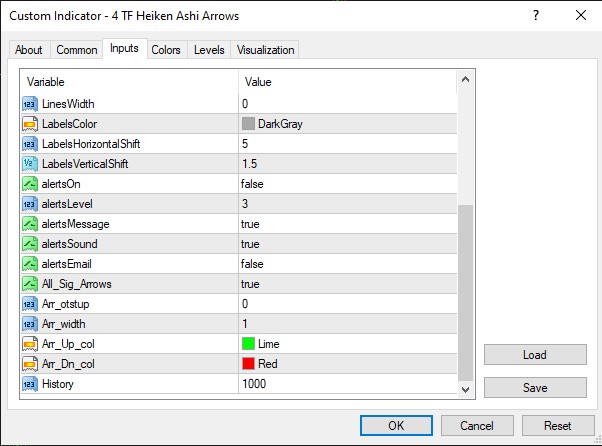Viewport: 602px width, 446px height.
Task: Click the All_Sig_Arrows boolean type icon
Action: [30, 284]
